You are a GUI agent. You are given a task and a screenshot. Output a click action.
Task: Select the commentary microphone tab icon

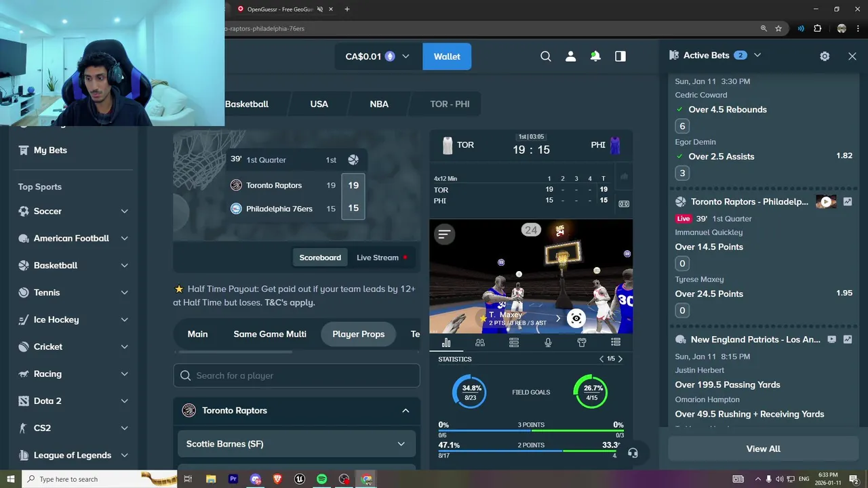click(548, 343)
